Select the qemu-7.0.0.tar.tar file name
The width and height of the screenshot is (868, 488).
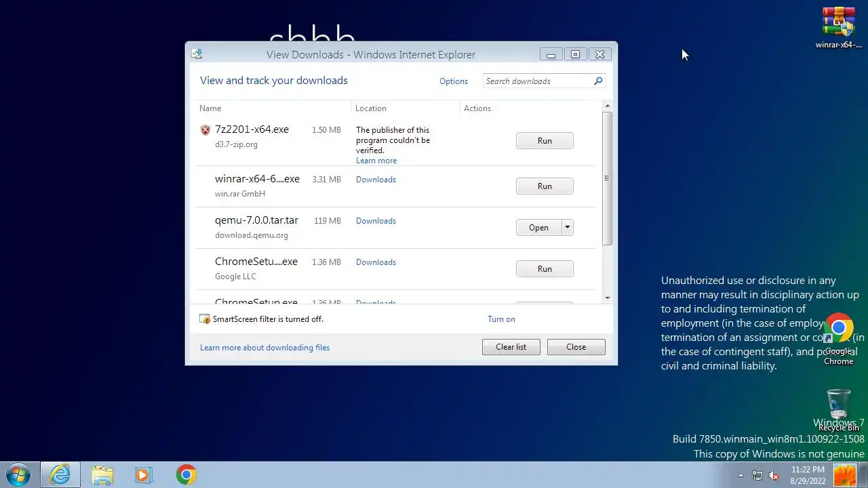pos(256,220)
